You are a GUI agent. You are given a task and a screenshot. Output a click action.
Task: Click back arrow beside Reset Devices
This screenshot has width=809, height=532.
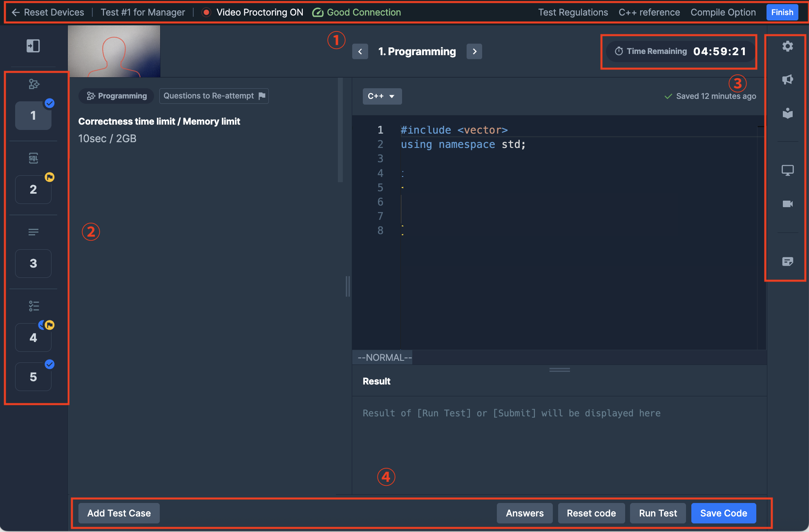(16, 13)
